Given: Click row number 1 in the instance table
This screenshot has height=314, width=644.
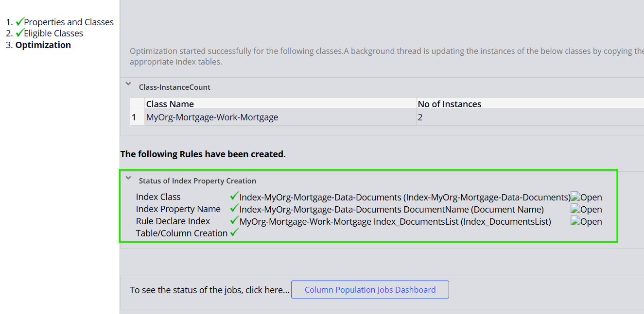Looking at the screenshot, I should coord(137,117).
